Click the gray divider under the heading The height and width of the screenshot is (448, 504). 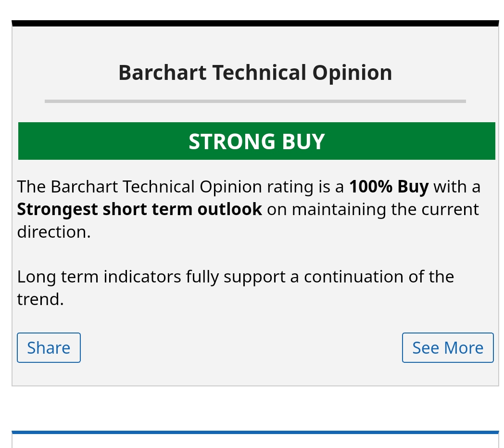[255, 102]
